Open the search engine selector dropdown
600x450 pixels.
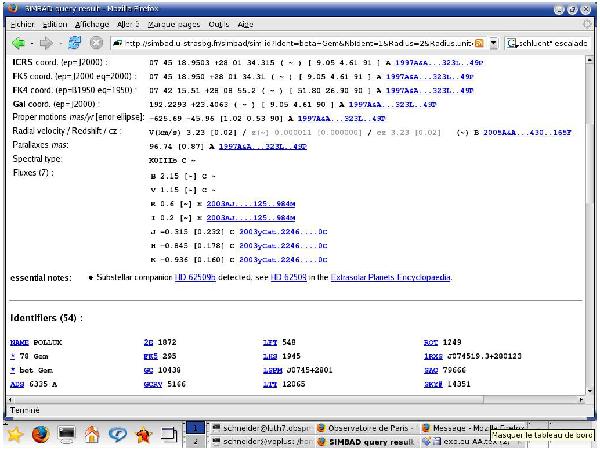[x=512, y=43]
